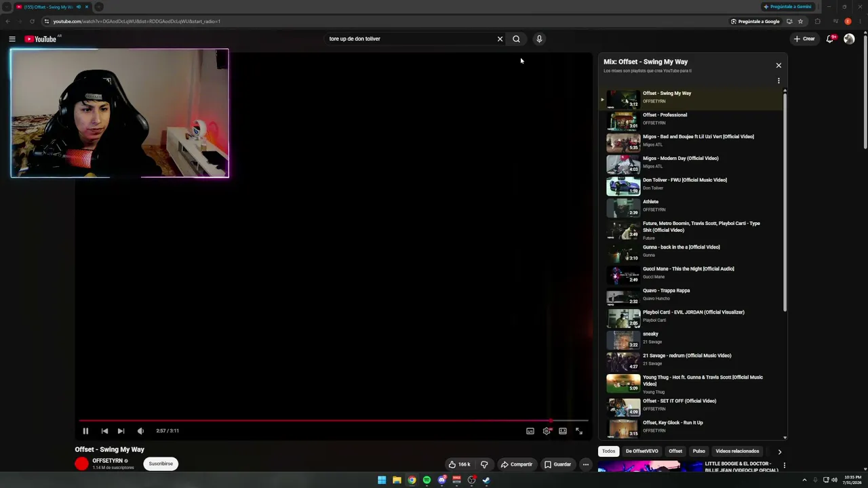Select the Todos filter chip
The height and width of the screenshot is (488, 868).
(x=609, y=451)
